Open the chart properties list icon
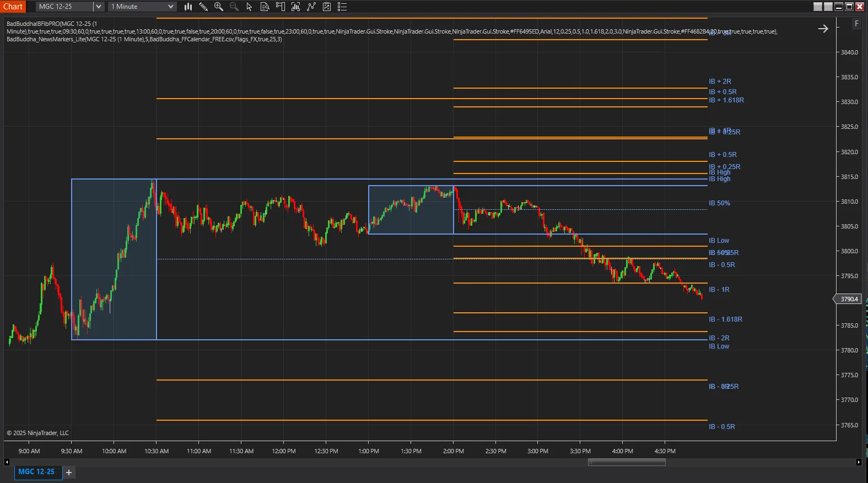 (x=342, y=7)
